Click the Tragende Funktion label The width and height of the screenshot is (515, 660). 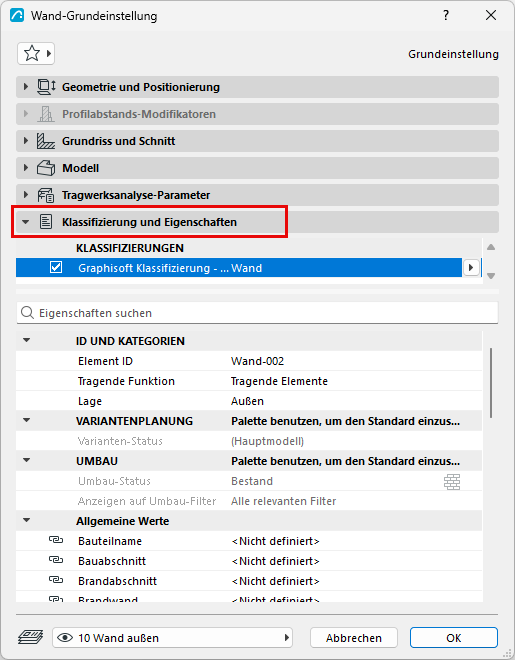pos(126,381)
